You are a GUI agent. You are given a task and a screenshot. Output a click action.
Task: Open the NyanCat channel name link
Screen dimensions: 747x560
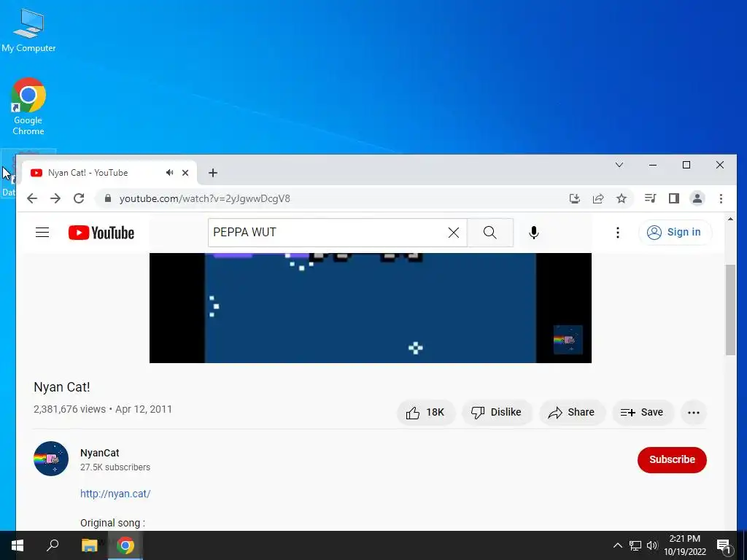(x=99, y=453)
